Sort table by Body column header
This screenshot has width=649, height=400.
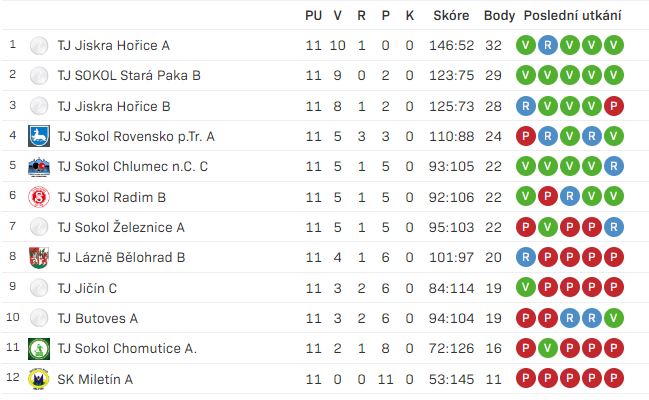(499, 16)
